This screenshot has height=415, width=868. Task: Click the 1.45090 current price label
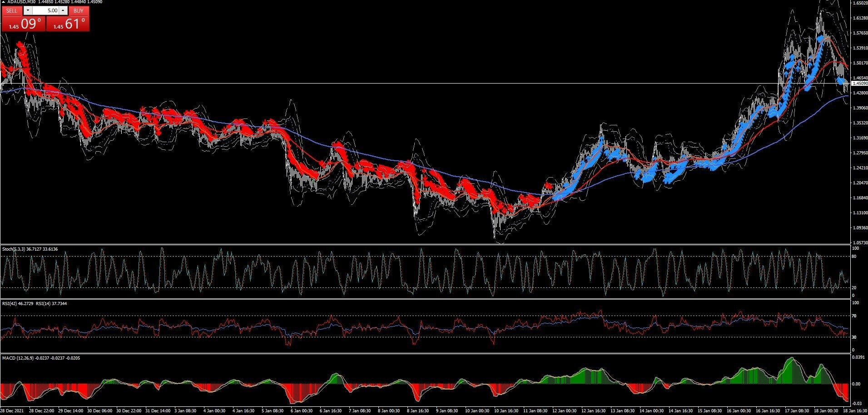(858, 84)
